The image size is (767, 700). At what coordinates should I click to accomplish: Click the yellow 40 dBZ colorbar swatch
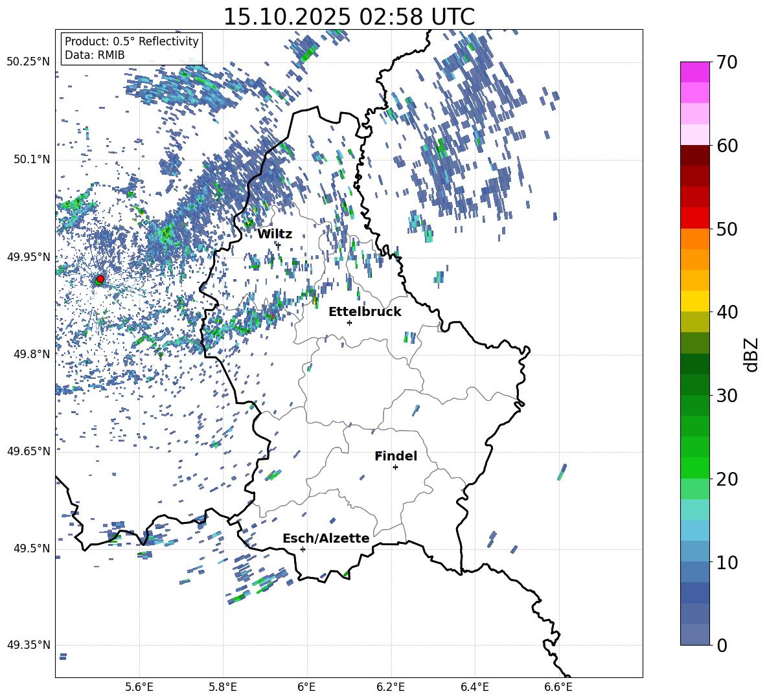pyautogui.click(x=695, y=301)
